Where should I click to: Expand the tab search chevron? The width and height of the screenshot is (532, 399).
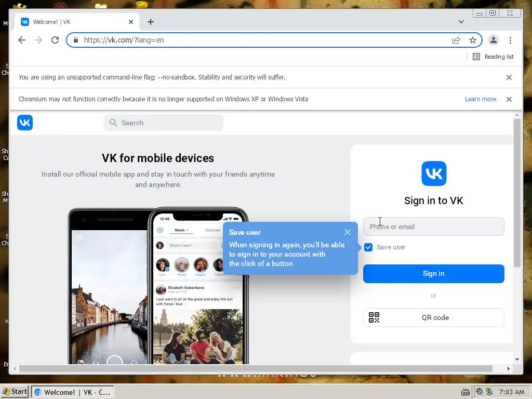[x=461, y=22]
